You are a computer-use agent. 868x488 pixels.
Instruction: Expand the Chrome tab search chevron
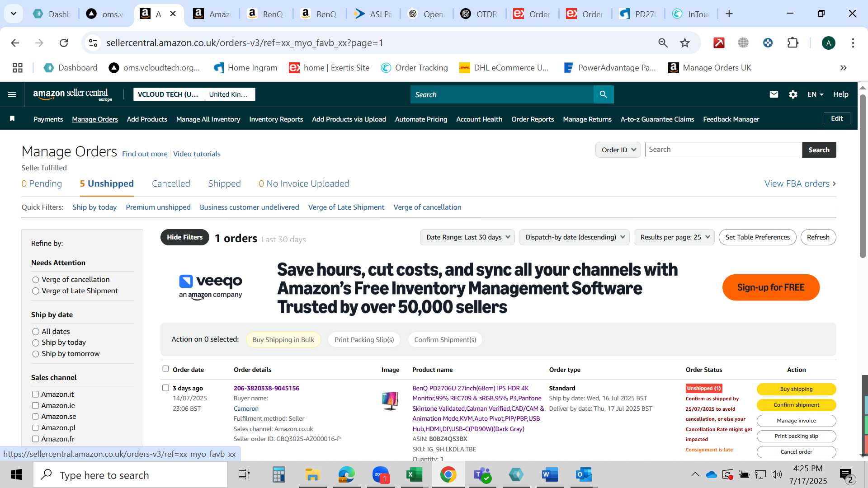point(14,14)
